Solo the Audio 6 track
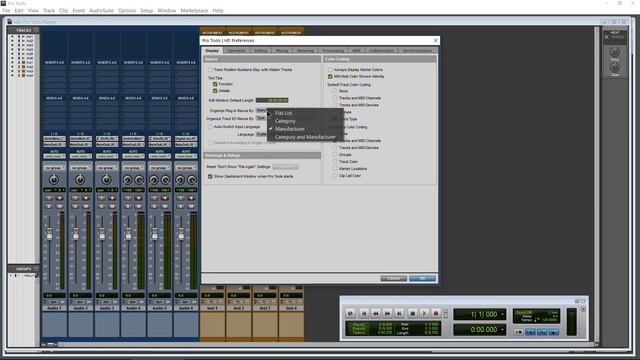 pyautogui.click(x=181, y=206)
